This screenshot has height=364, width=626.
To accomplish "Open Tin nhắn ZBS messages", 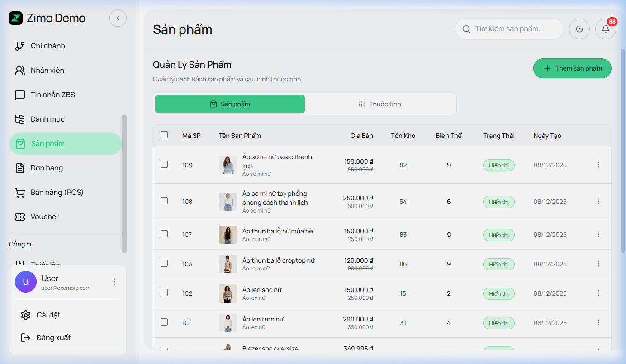I will pos(52,95).
